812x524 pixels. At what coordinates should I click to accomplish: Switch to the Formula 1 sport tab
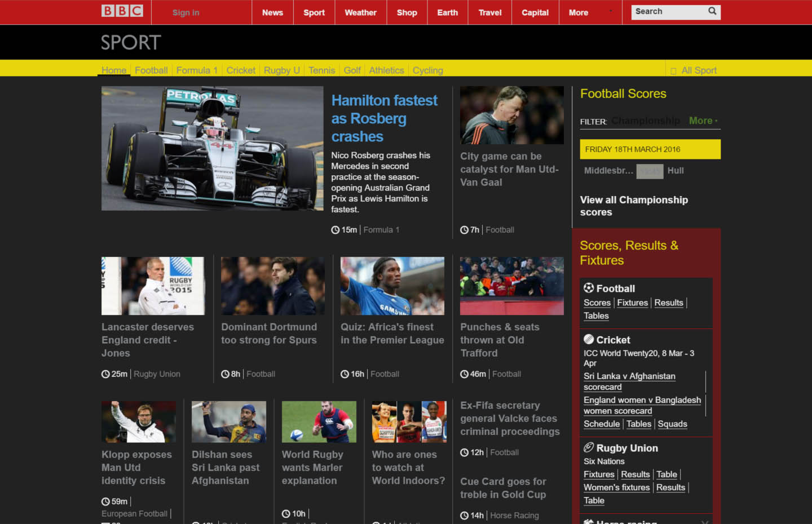[196, 70]
